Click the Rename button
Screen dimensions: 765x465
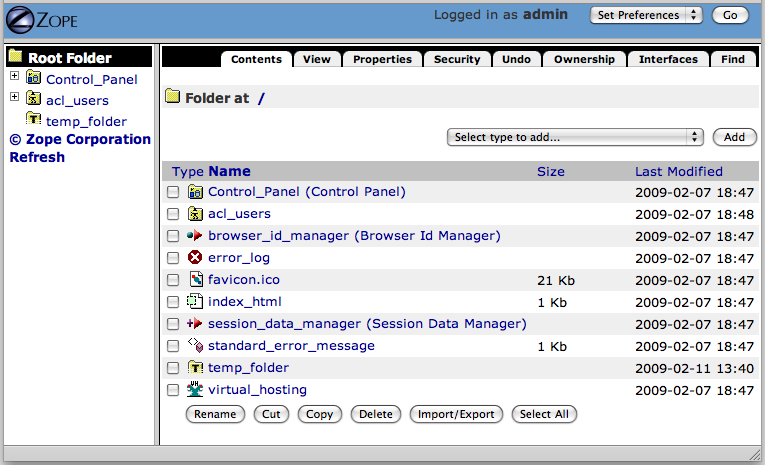coord(215,414)
